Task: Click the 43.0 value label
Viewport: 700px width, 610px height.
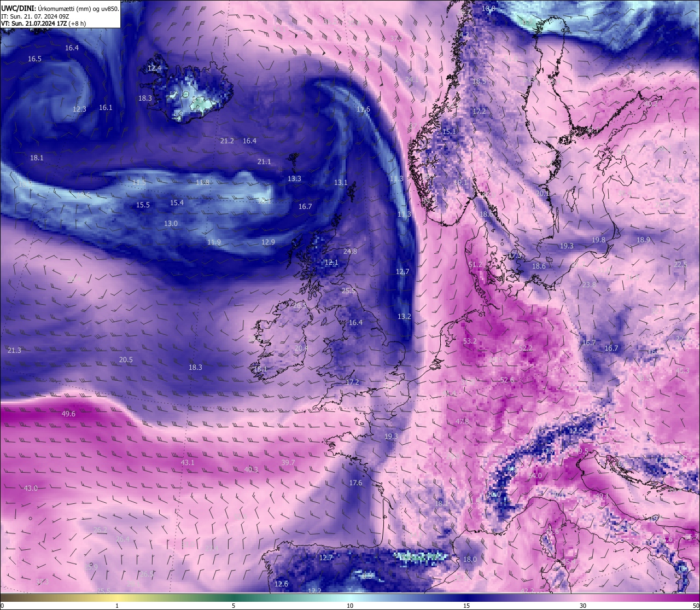Action: point(31,488)
